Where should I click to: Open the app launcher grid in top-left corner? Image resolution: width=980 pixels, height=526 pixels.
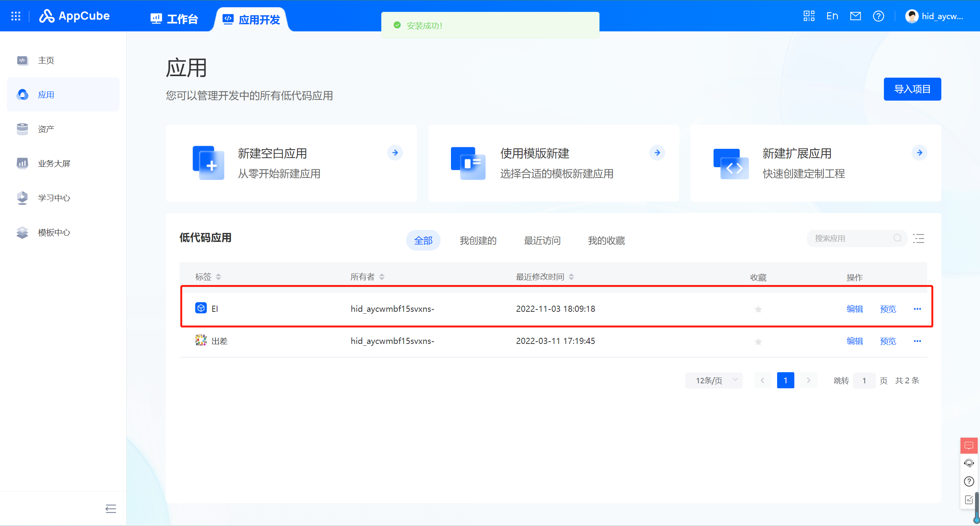tap(16, 16)
